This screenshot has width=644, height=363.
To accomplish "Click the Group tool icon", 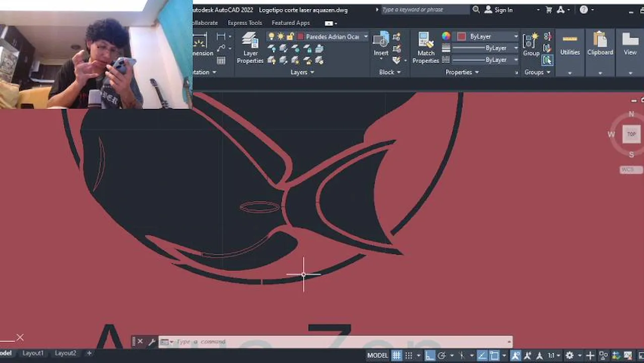I will (x=531, y=44).
